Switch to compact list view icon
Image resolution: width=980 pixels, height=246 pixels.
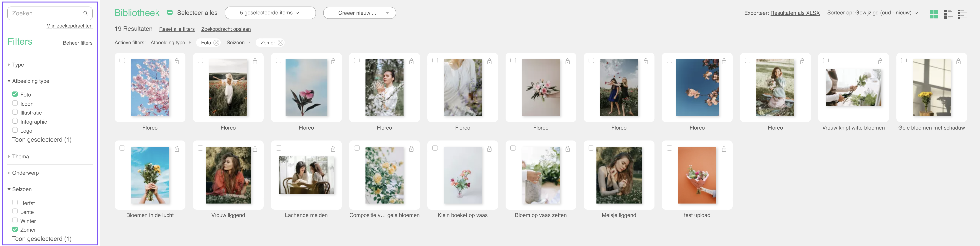coord(963,14)
